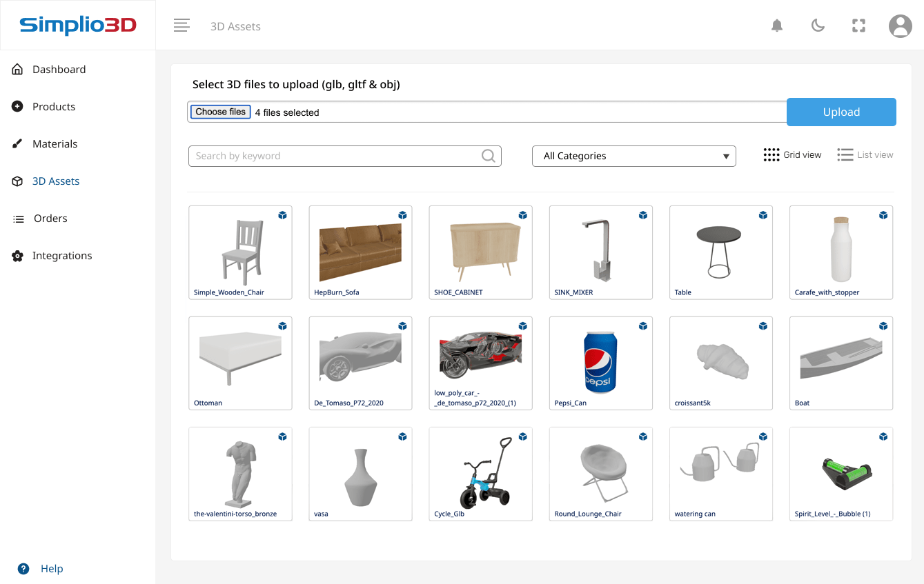Open the Dashboard from the sidebar

point(59,69)
